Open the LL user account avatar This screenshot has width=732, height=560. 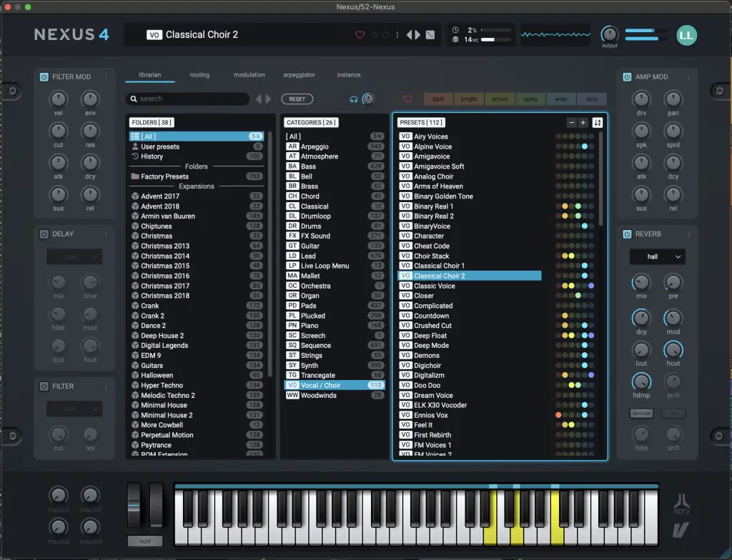tap(686, 36)
